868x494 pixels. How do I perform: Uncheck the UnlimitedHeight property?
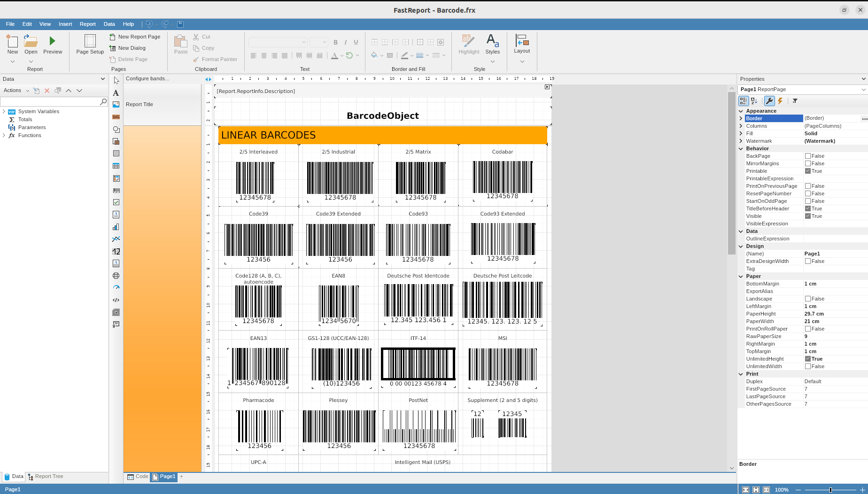pyautogui.click(x=808, y=359)
